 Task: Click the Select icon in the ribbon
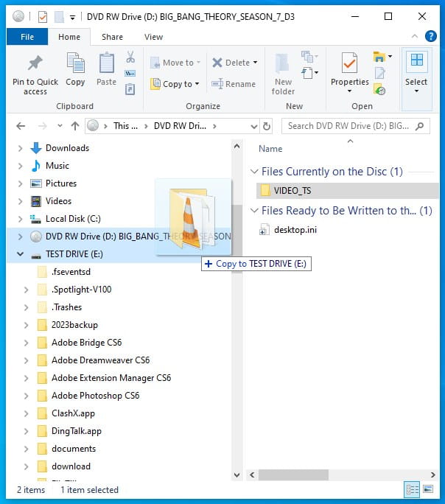[416, 64]
